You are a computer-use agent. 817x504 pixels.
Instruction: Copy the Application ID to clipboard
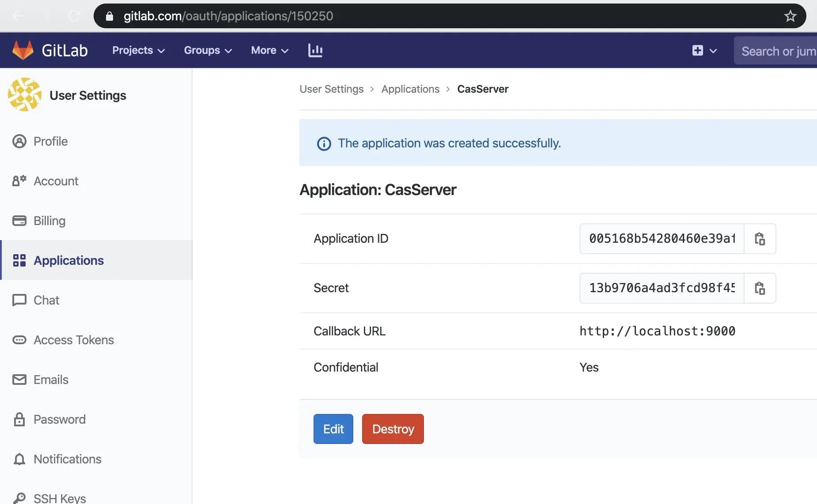click(760, 239)
